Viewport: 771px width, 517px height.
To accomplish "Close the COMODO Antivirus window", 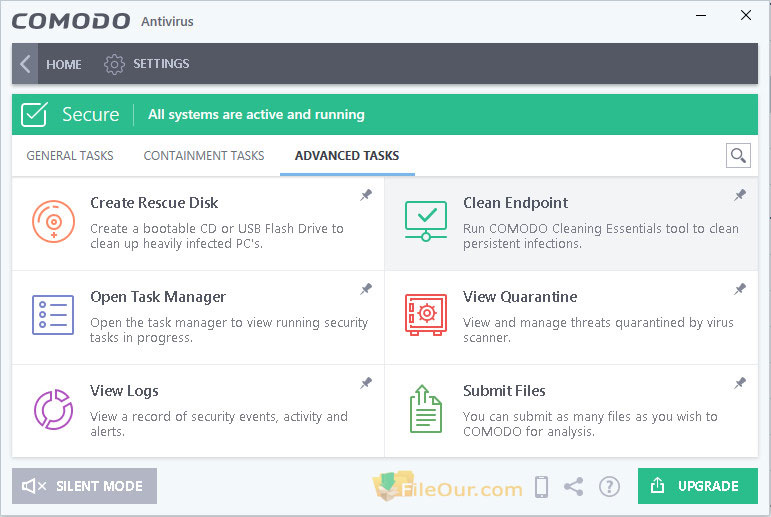I will tap(745, 16).
